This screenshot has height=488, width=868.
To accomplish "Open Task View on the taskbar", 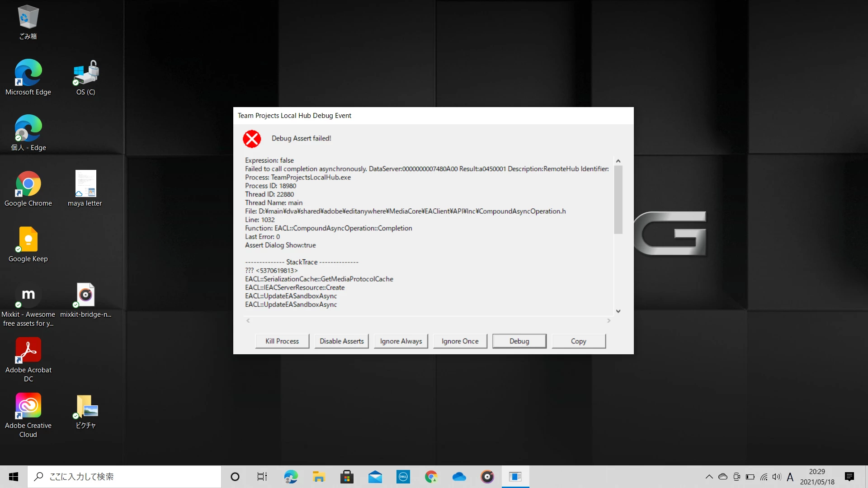I will pyautogui.click(x=262, y=477).
